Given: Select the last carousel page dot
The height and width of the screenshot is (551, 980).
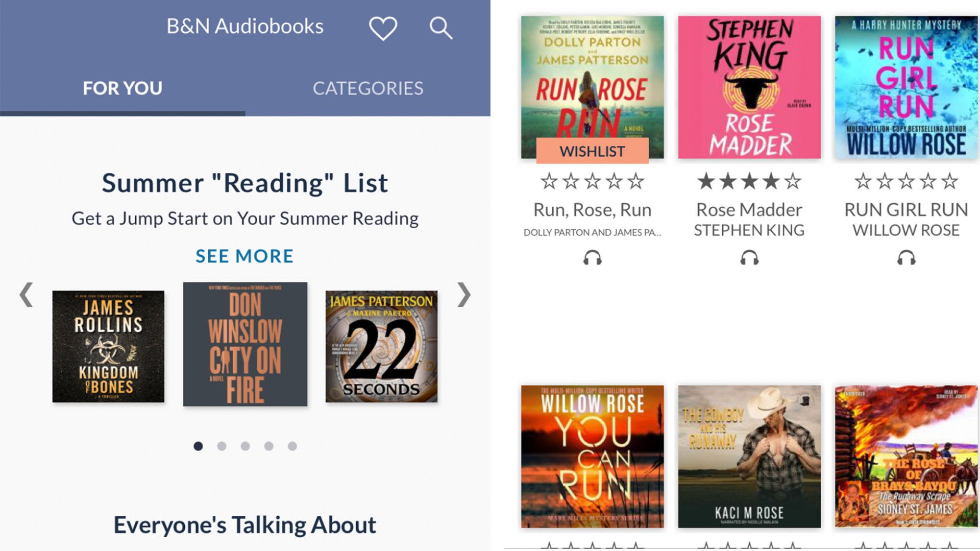Looking at the screenshot, I should (x=292, y=446).
